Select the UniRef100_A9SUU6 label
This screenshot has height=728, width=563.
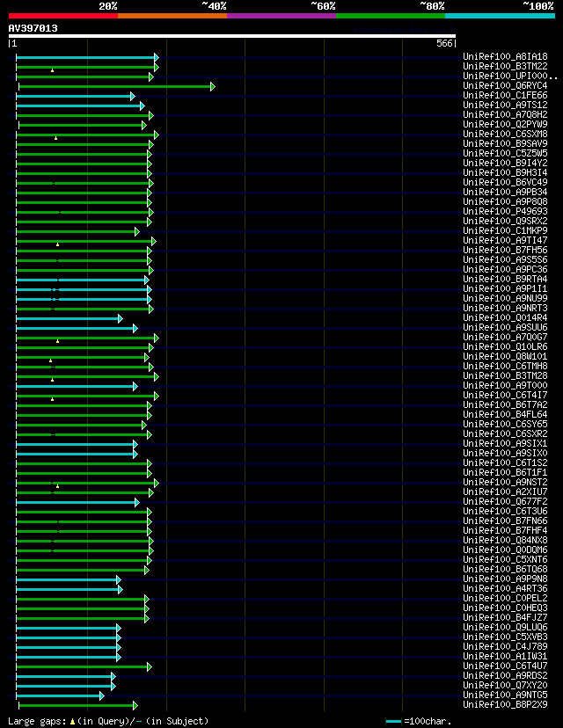[505, 328]
